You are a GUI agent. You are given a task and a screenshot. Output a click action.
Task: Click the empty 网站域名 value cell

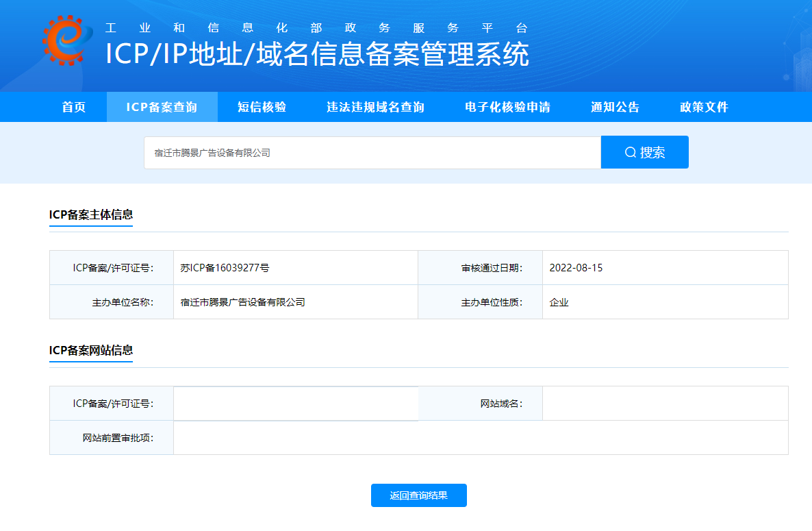pyautogui.click(x=665, y=404)
